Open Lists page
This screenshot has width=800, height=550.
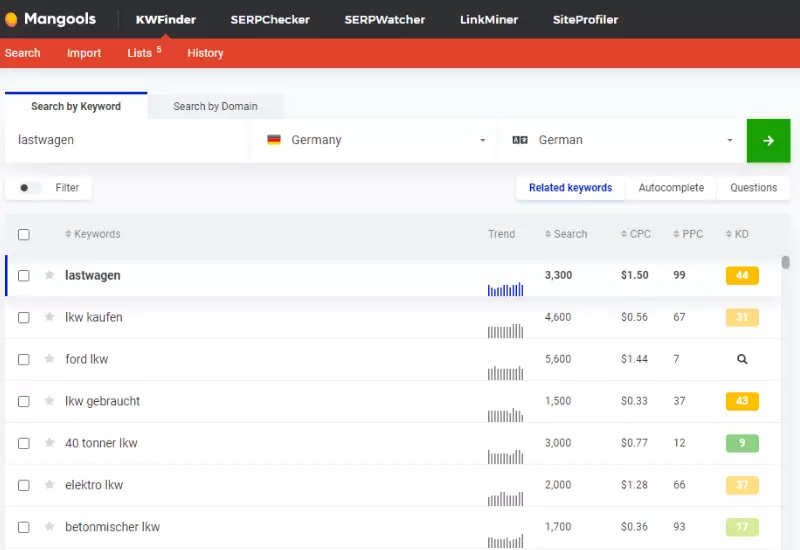144,53
